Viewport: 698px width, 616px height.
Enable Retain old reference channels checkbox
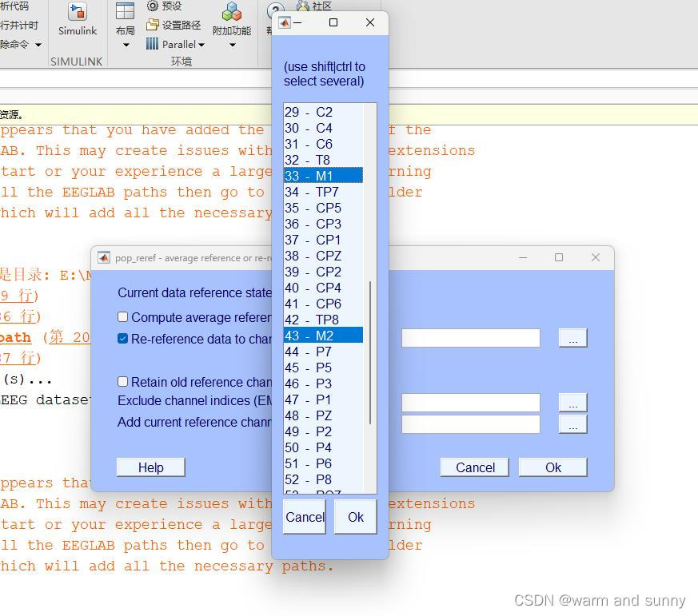click(x=123, y=381)
